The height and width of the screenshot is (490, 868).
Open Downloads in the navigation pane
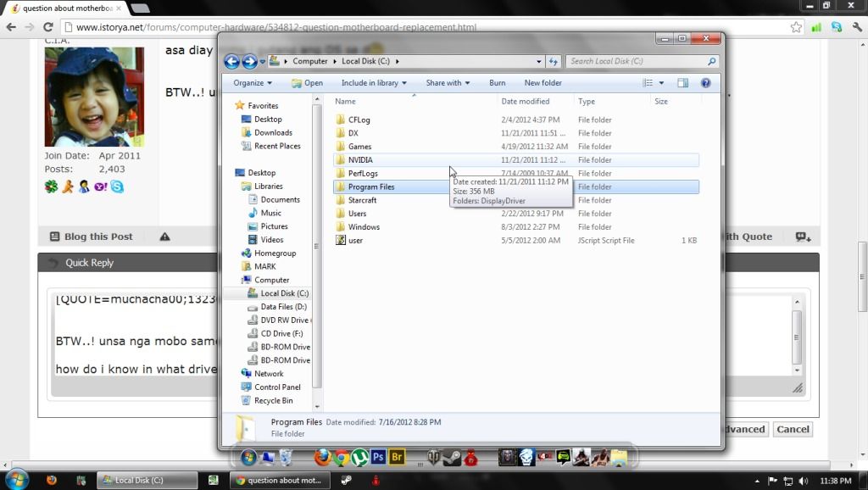(273, 133)
